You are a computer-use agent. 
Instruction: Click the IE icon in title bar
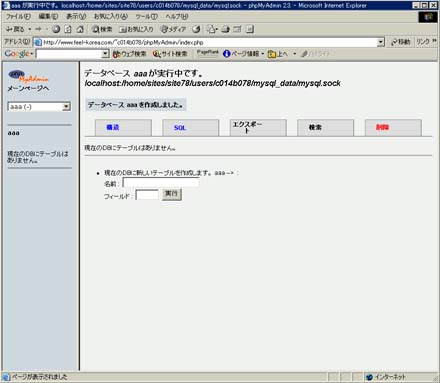[x=6, y=5]
